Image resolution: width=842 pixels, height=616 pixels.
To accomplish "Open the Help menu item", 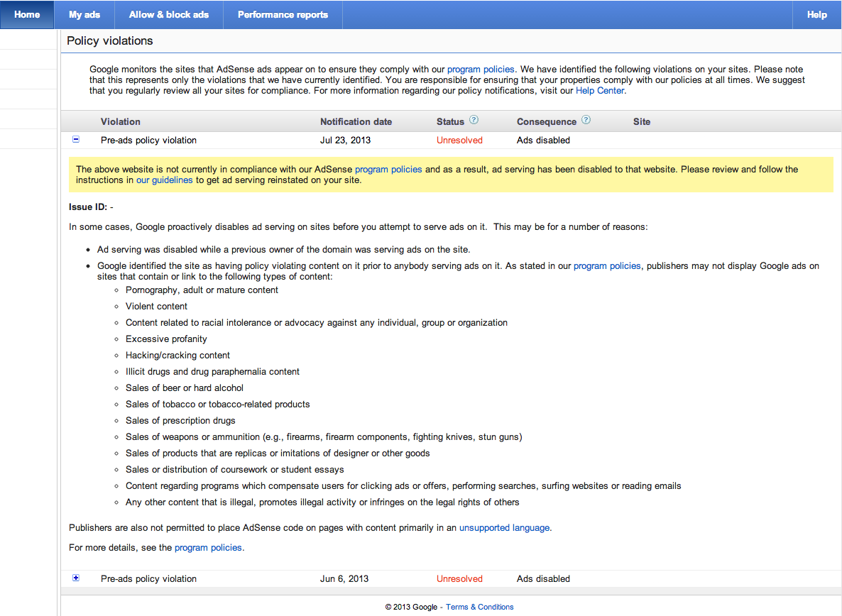I will pos(816,14).
